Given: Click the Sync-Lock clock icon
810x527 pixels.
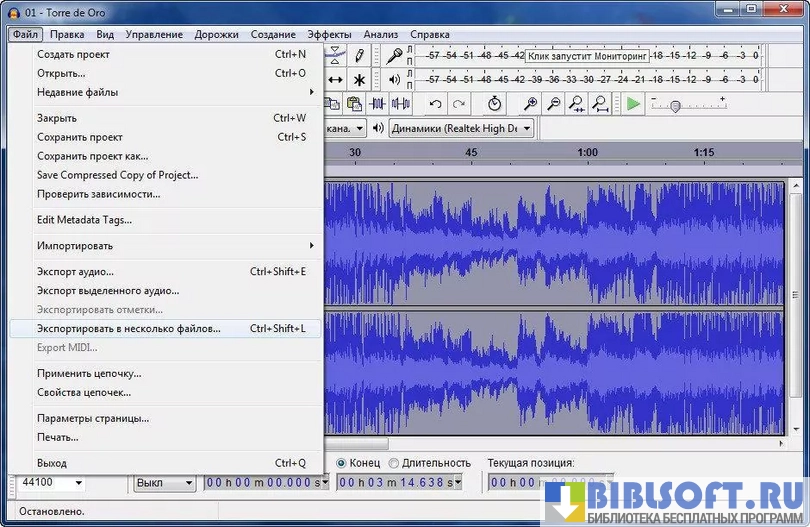Looking at the screenshot, I should (x=495, y=104).
